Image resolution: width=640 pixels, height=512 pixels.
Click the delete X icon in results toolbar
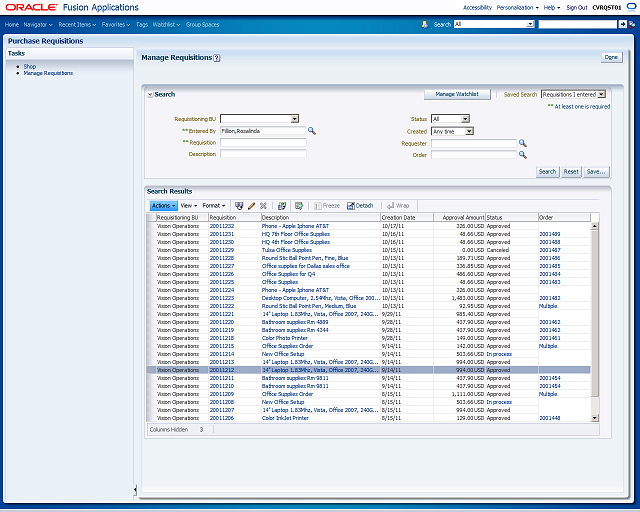tap(263, 206)
